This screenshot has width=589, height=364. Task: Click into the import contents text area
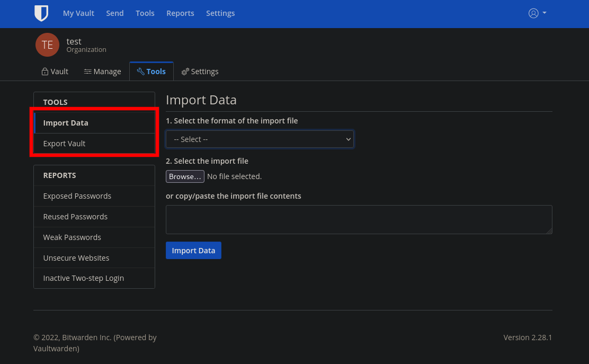[x=359, y=219]
